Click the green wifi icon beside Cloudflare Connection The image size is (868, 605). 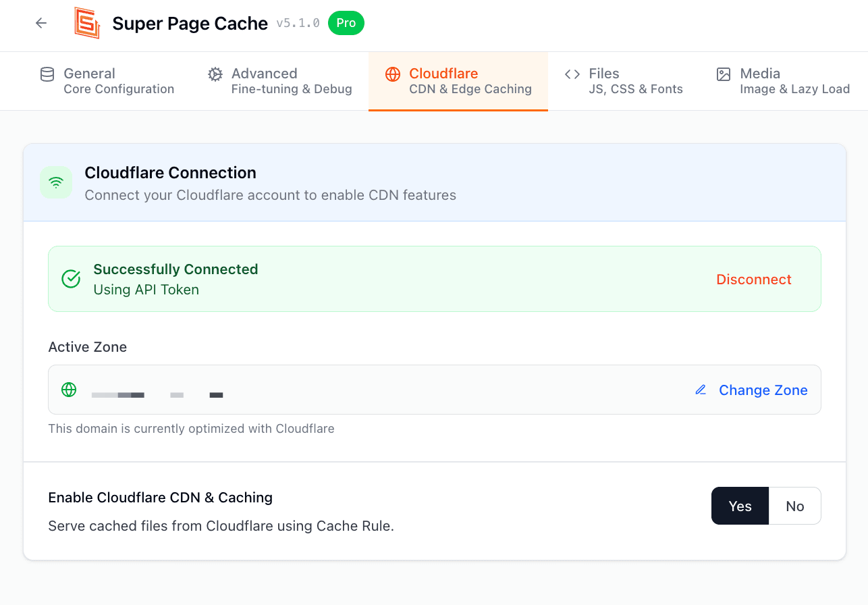point(56,182)
